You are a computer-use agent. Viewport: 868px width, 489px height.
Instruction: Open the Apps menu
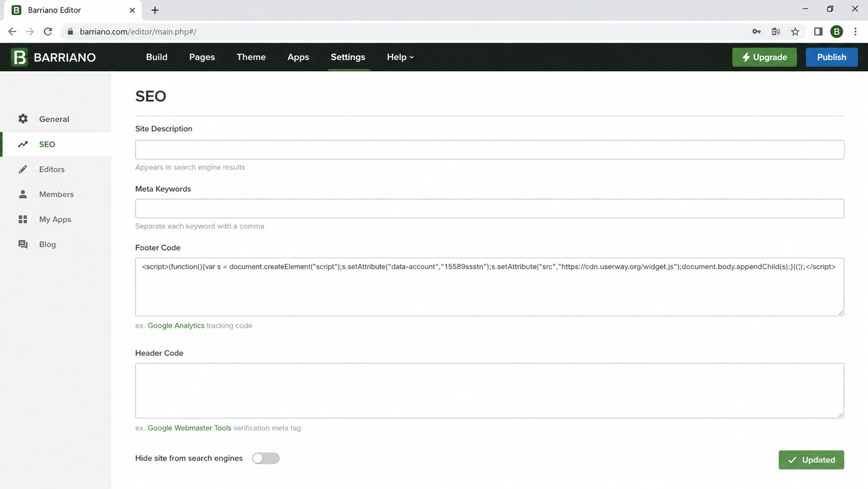coord(298,57)
